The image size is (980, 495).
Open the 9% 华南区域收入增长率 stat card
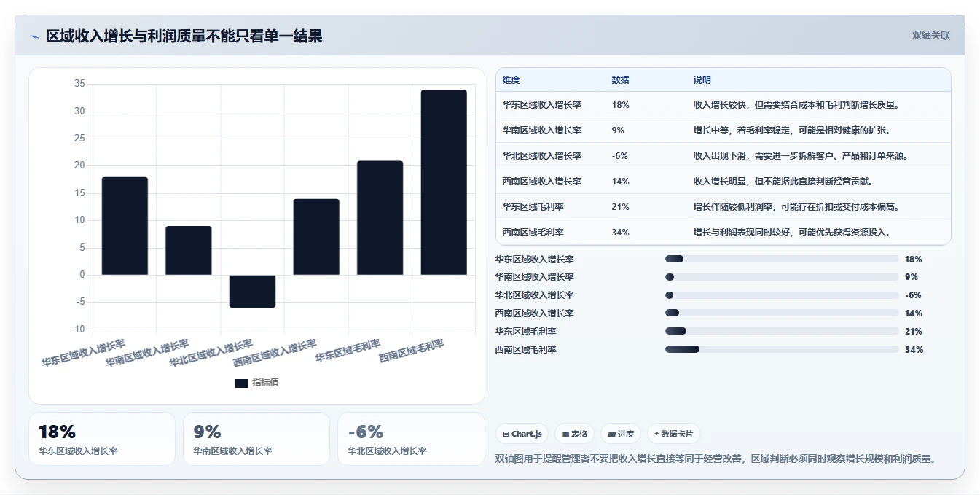[x=256, y=439]
